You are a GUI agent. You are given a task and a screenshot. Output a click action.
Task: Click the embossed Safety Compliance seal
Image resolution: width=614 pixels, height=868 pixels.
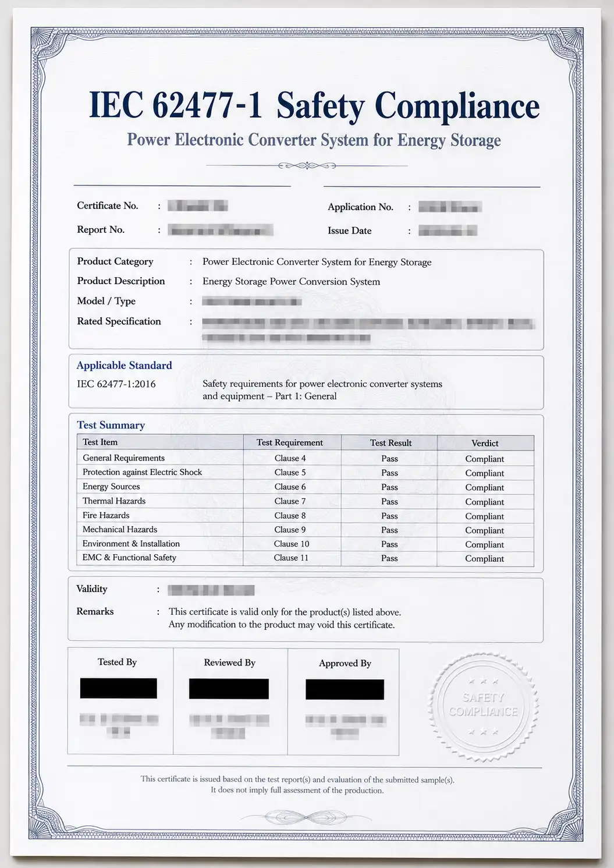pos(483,706)
